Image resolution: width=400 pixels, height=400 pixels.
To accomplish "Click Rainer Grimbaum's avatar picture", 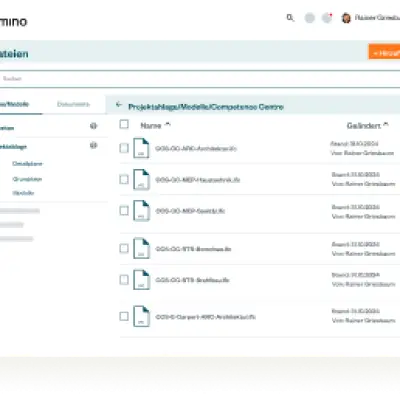I will tap(346, 18).
